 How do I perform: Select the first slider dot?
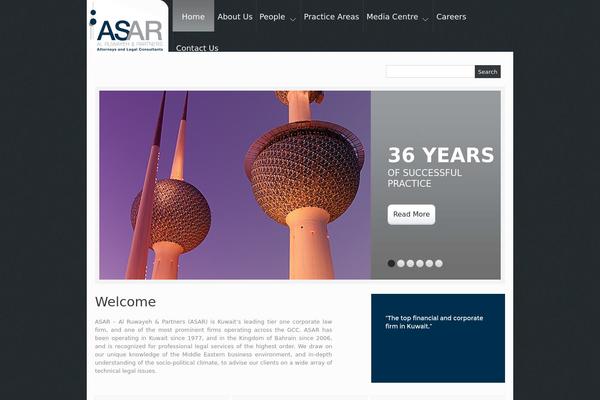pos(391,263)
